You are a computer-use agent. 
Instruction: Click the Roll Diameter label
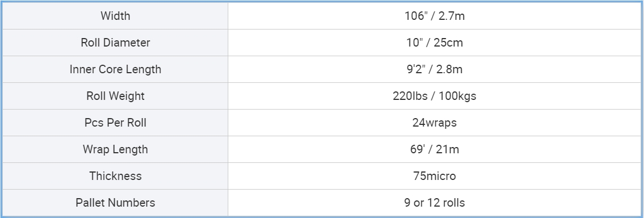pos(115,43)
